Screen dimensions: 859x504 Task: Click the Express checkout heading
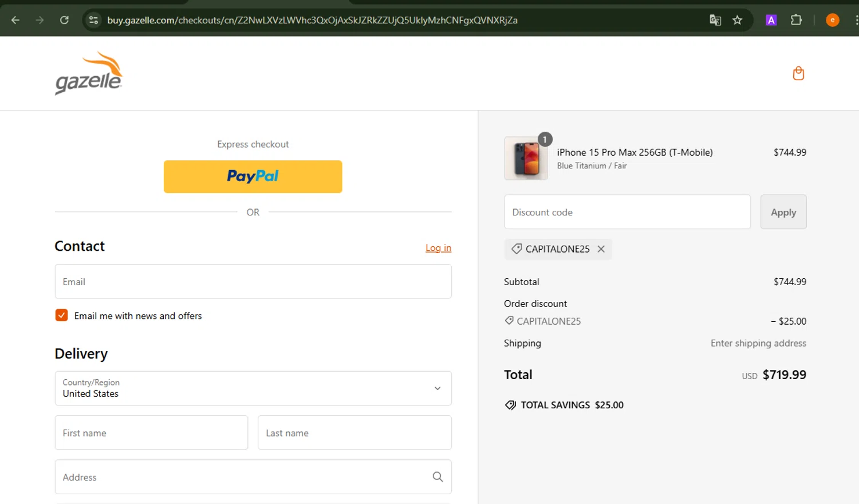coord(253,144)
